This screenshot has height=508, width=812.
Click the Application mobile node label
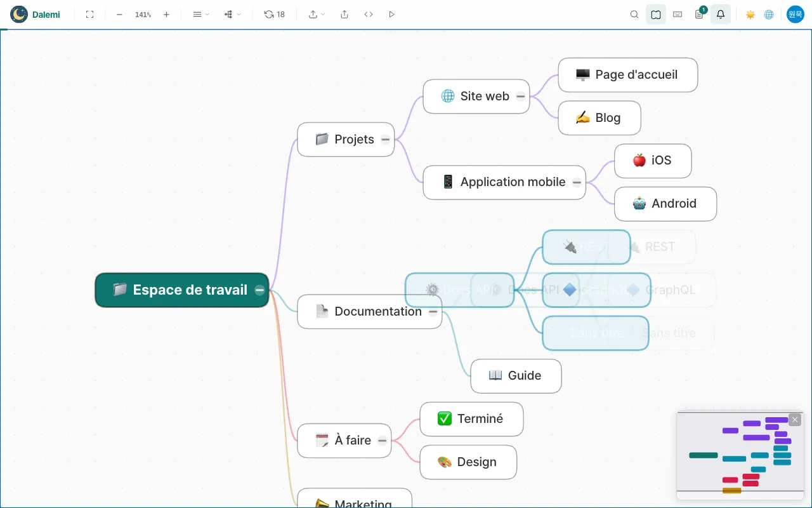pos(513,182)
